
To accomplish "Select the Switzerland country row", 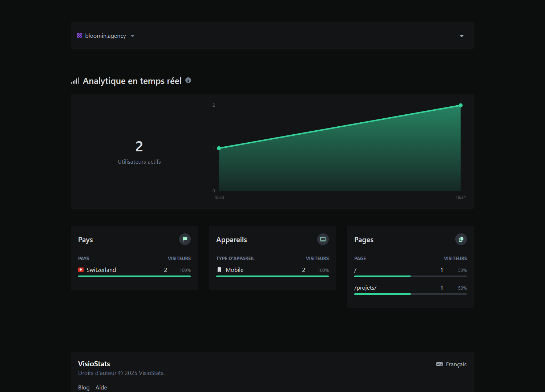I will pyautogui.click(x=101, y=270).
